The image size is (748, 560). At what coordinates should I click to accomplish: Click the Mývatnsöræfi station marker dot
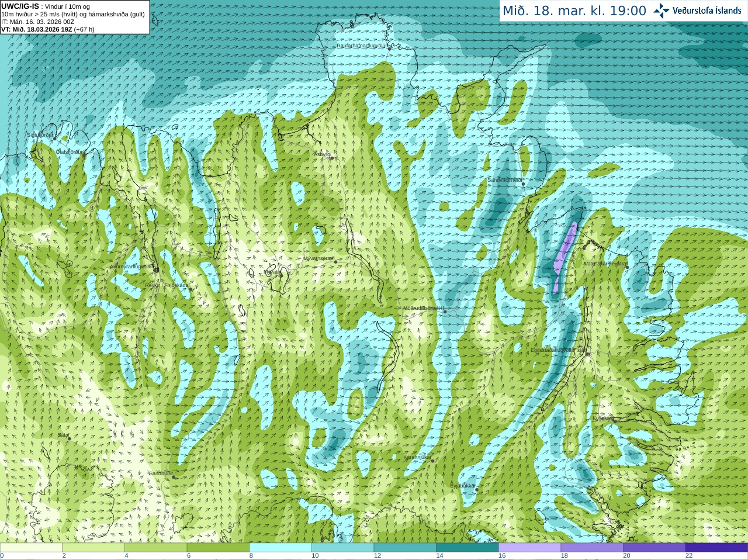(x=335, y=261)
